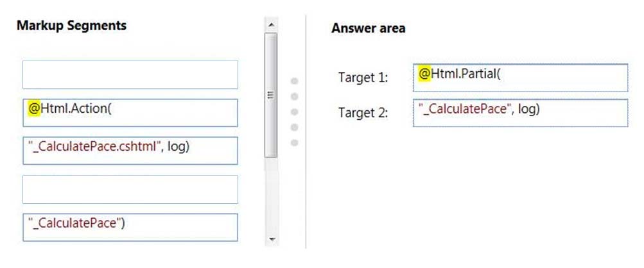Click the scrollbar down arrow
The image size is (644, 268).
pos(271,239)
